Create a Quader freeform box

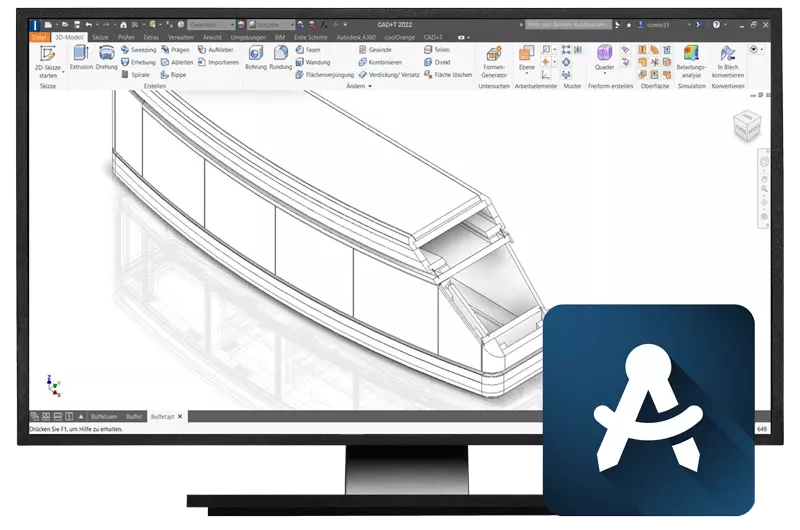604,58
